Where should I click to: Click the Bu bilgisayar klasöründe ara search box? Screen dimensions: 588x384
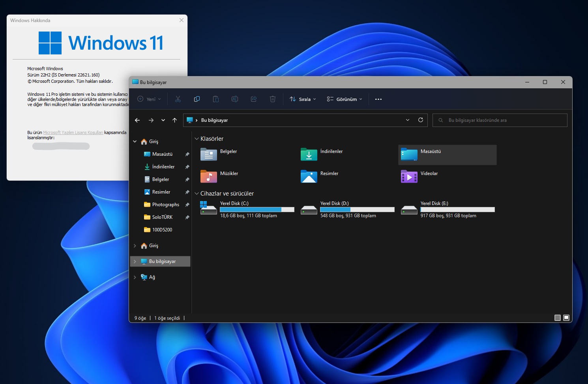(x=500, y=120)
